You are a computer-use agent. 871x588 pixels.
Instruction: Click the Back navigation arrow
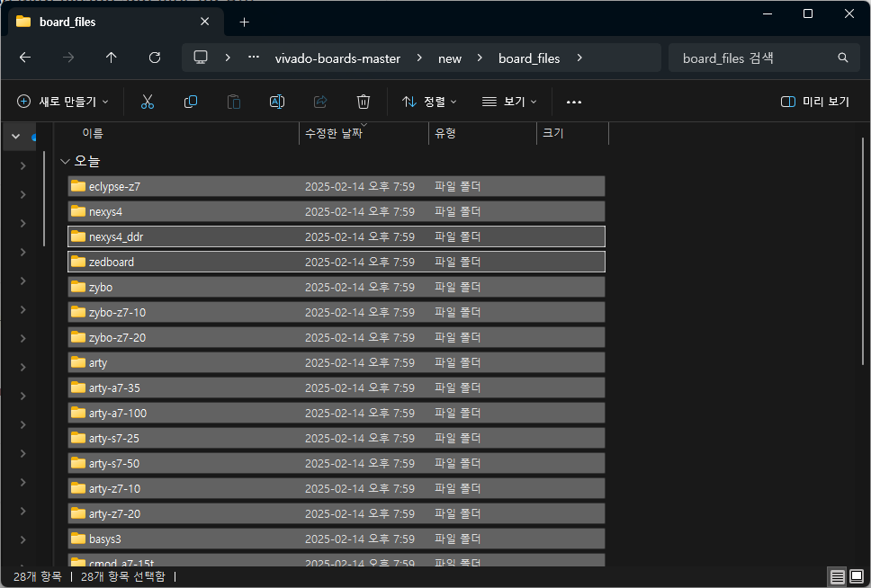25,58
